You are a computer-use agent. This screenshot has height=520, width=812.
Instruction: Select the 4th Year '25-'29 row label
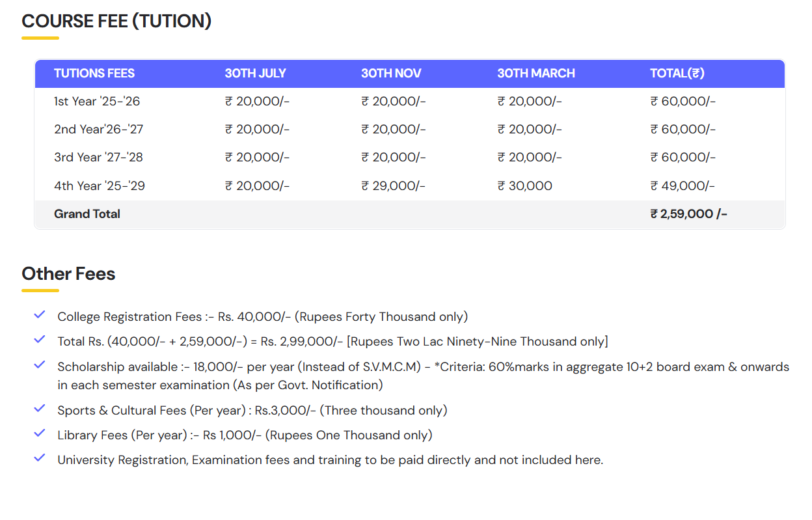pyautogui.click(x=100, y=186)
